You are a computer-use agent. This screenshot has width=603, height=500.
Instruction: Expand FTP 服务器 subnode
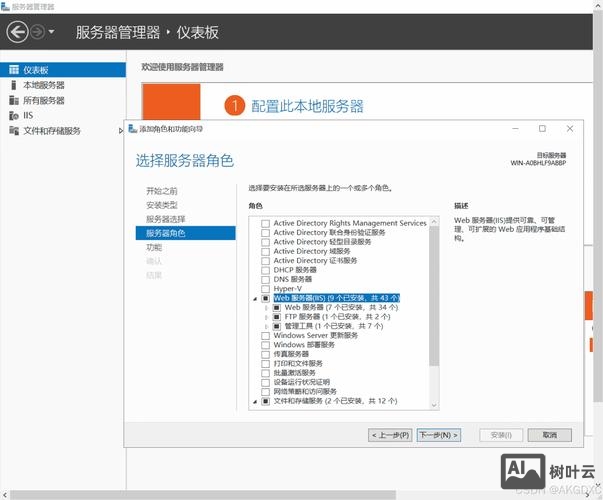266,317
